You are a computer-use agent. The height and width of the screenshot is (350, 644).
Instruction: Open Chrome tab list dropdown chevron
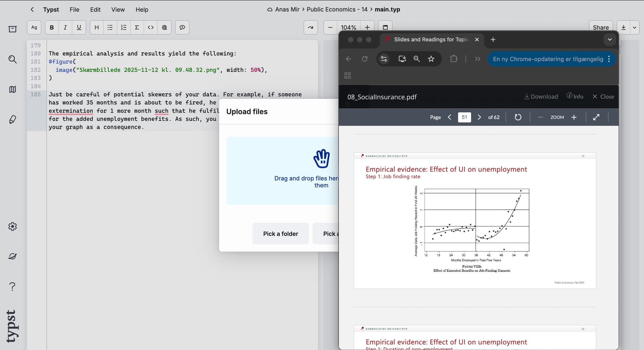click(x=609, y=40)
